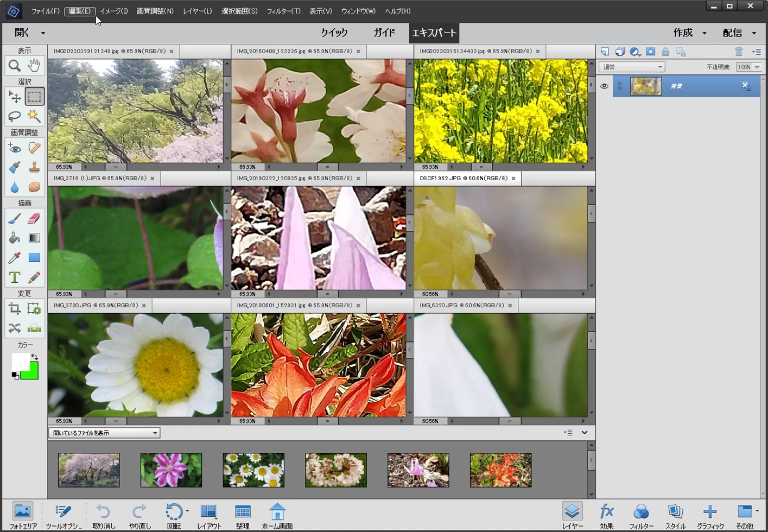Screen dimensions: 768x532
Task: Toggle the Photo Bin フォトエリア button
Action: (23, 516)
